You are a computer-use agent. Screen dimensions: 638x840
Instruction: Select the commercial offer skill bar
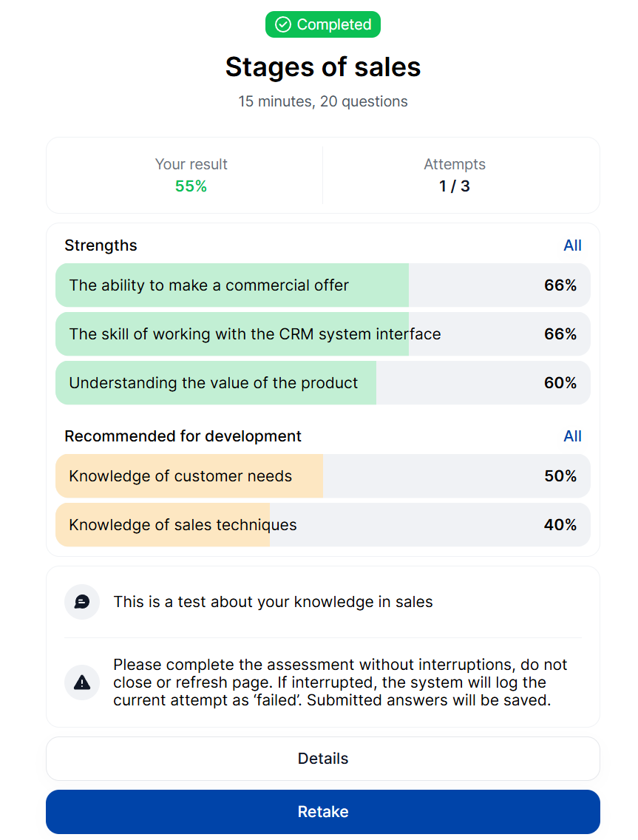[323, 285]
